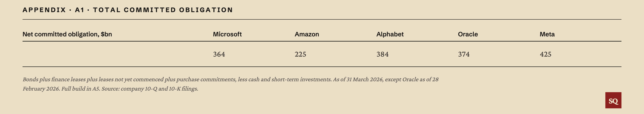Select the Microsoft column header
The height and width of the screenshot is (114, 644).
coord(227,34)
